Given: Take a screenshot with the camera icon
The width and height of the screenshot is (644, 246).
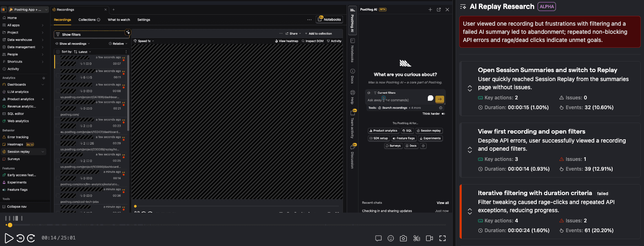Looking at the screenshot, I should 403,238.
